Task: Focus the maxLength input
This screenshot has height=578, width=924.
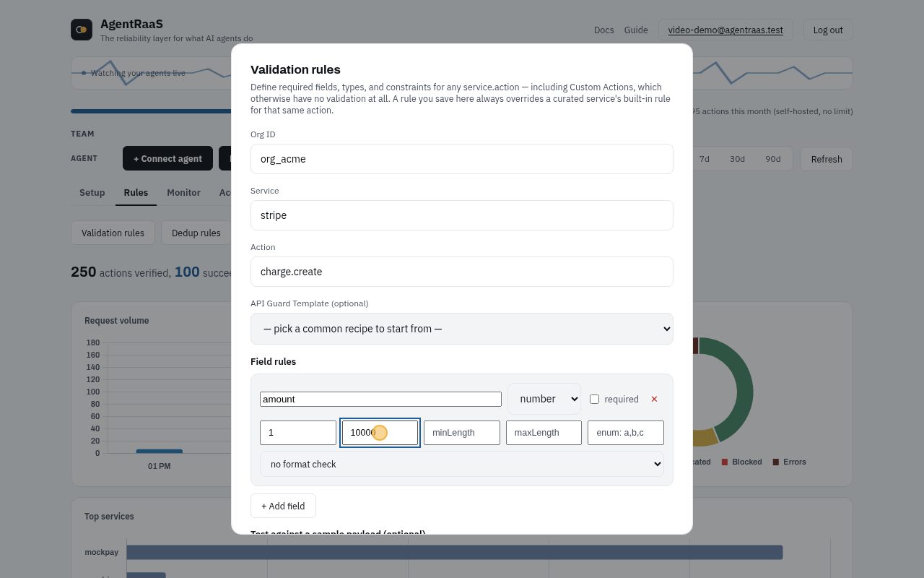Action: [544, 433]
